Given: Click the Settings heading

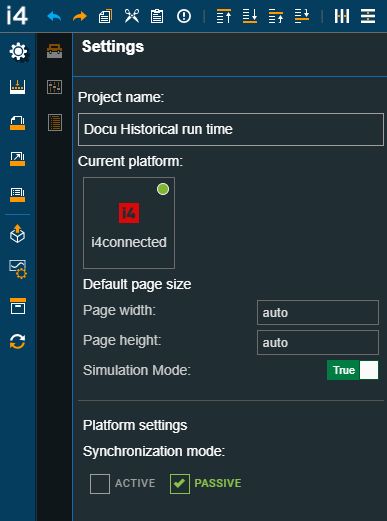Looking at the screenshot, I should [x=113, y=47].
